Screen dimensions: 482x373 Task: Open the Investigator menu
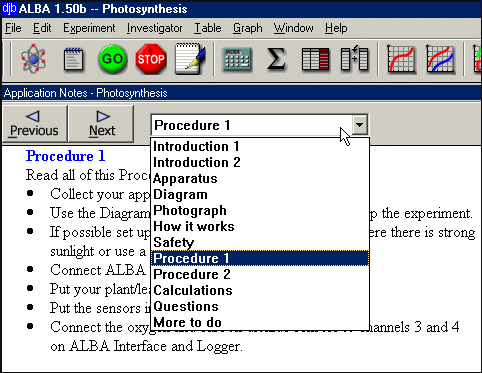(x=154, y=28)
